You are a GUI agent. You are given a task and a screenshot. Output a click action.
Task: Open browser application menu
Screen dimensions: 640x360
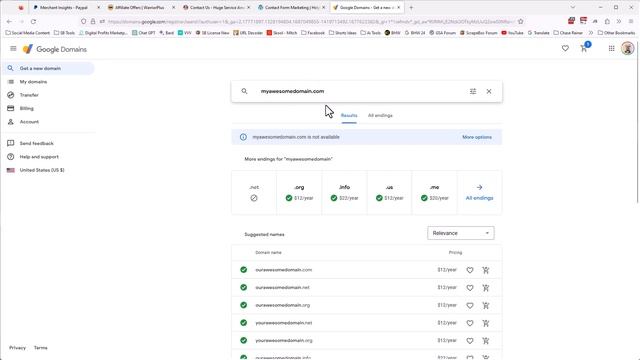point(631,21)
